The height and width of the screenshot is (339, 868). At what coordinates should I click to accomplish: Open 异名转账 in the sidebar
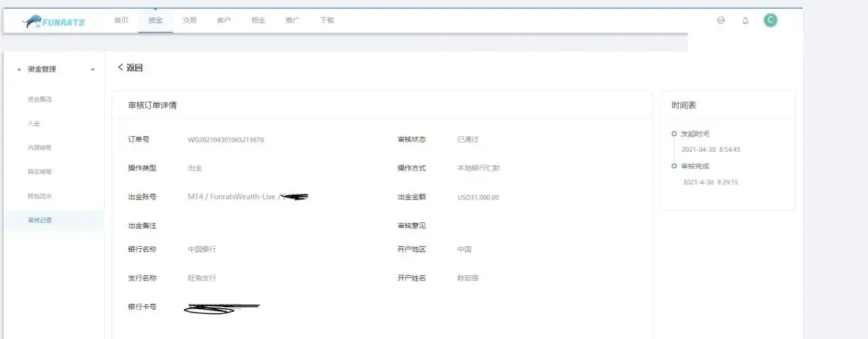point(40,172)
